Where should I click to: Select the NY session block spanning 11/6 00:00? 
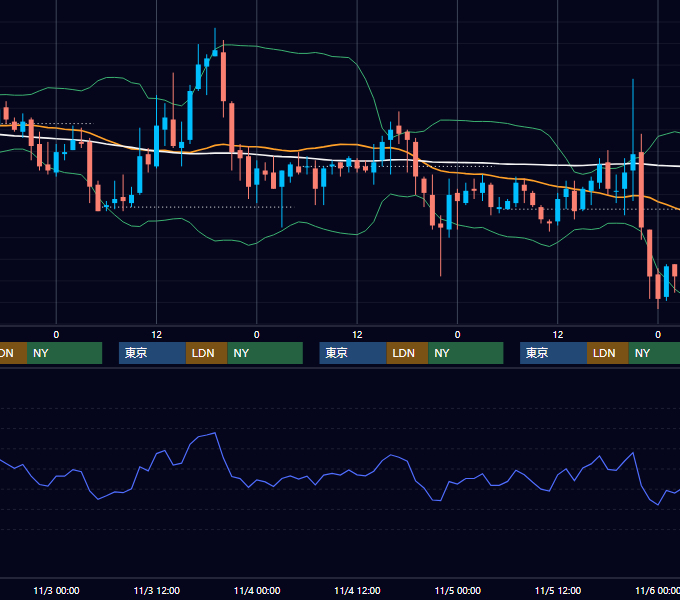tap(654, 353)
